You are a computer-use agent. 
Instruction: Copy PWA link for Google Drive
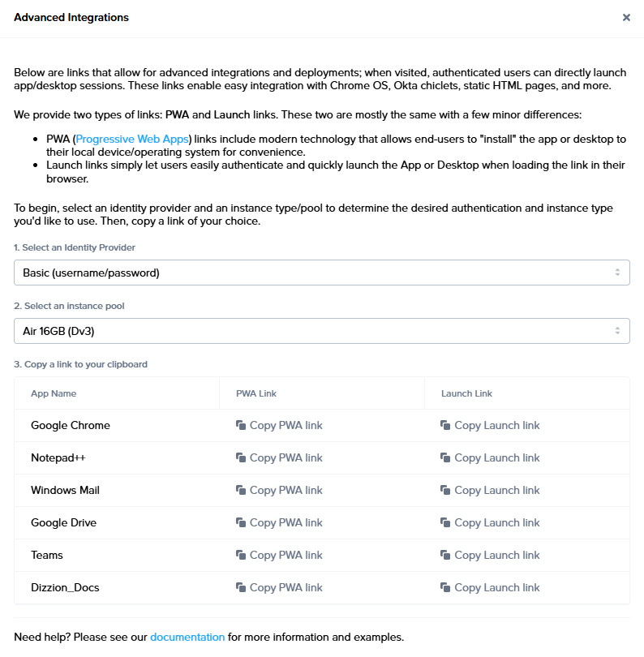[286, 522]
